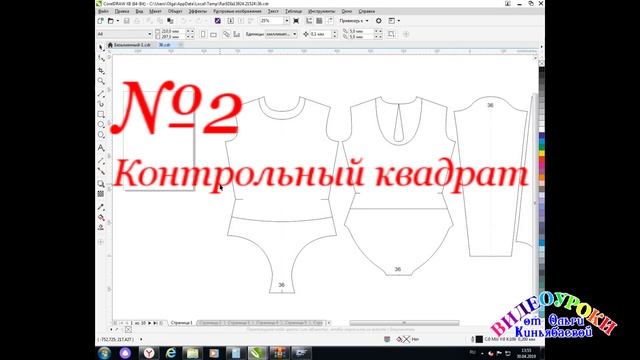Open the Search Content icon
640x360 pixels.
click(x=218, y=20)
